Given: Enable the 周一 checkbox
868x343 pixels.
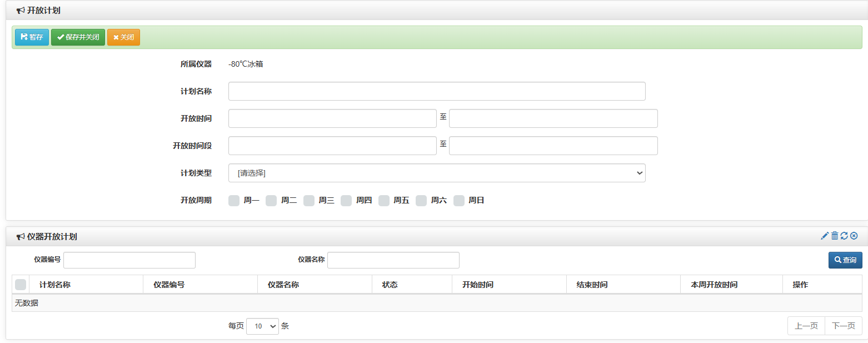Looking at the screenshot, I should (x=233, y=200).
